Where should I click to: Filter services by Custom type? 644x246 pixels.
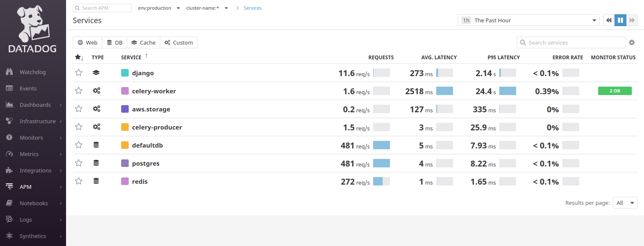coord(179,42)
